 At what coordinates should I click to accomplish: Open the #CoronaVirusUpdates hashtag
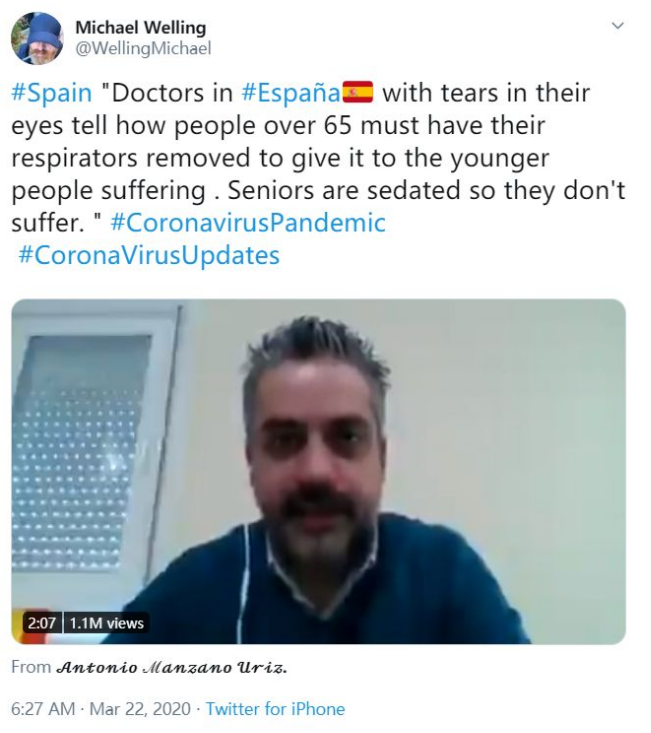click(x=149, y=255)
